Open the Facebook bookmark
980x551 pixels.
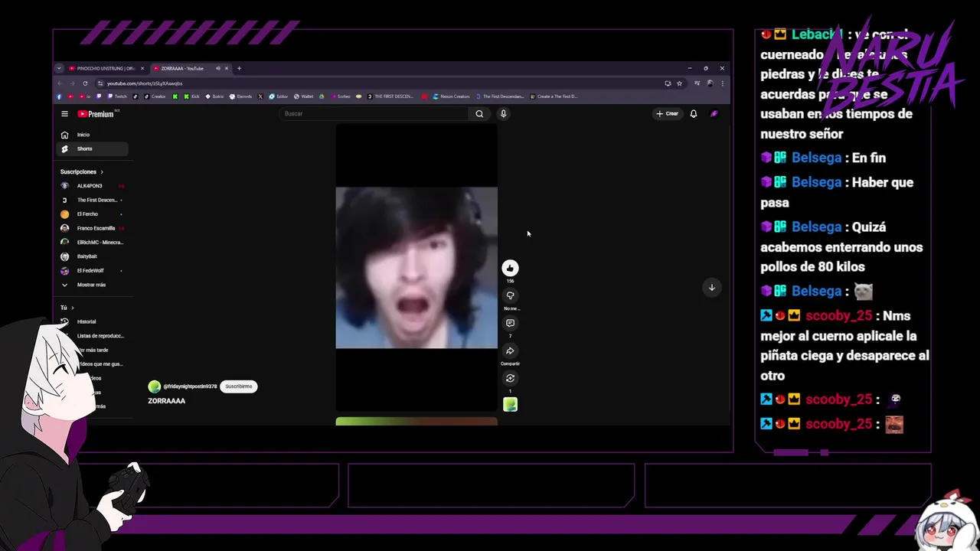pos(59,96)
